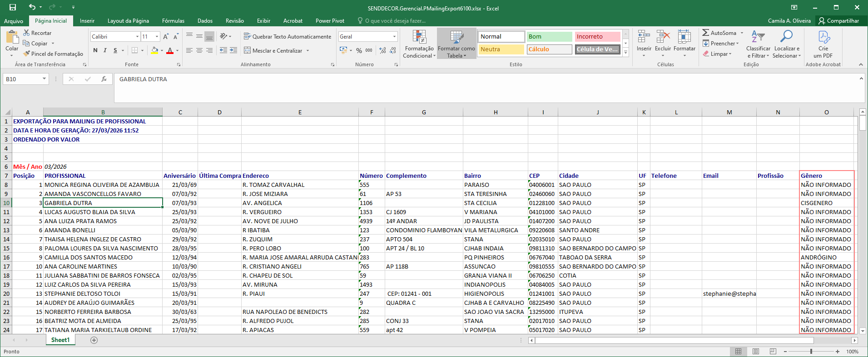868x357 pixels.
Task: Click the percent style icon
Action: pos(359,50)
